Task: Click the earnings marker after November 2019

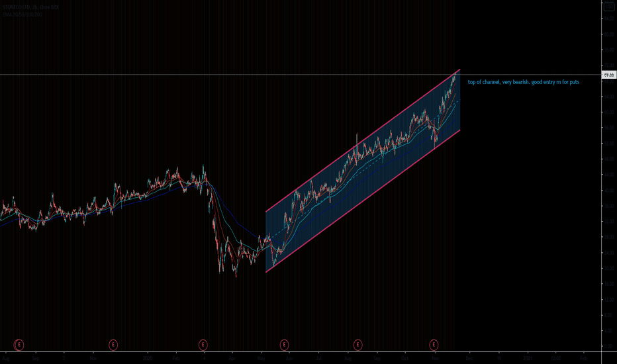Action: click(113, 345)
